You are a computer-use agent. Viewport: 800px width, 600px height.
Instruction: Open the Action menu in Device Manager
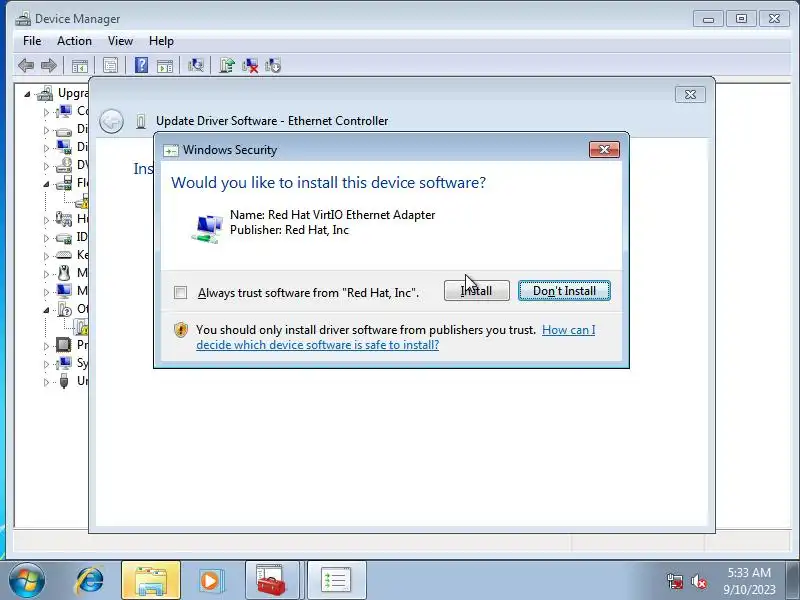pos(74,41)
